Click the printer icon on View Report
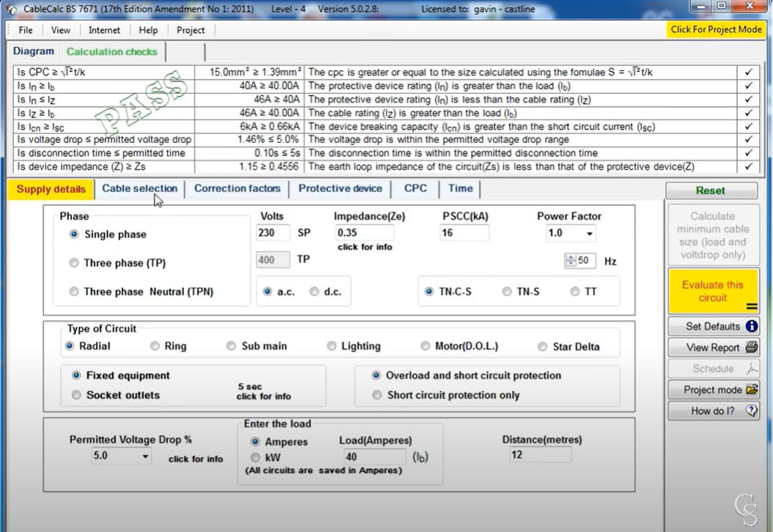The image size is (773, 532). click(x=751, y=347)
